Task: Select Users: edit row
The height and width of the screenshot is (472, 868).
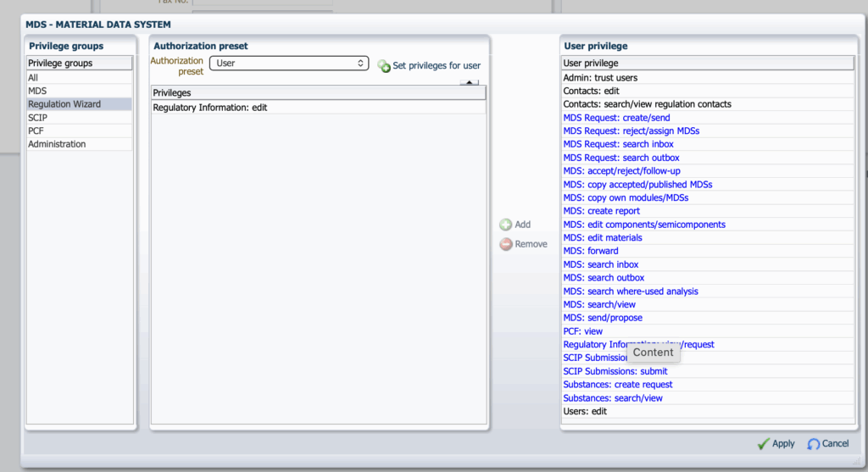Action: click(708, 411)
